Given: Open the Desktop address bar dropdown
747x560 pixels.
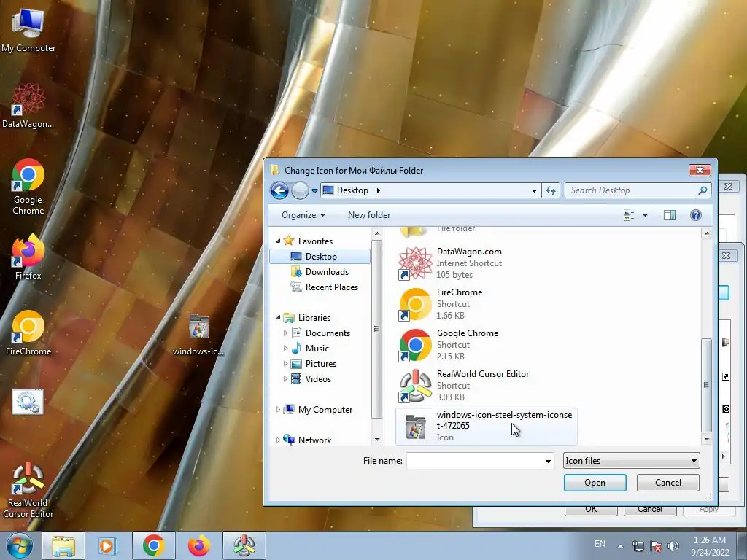Looking at the screenshot, I should click(534, 190).
